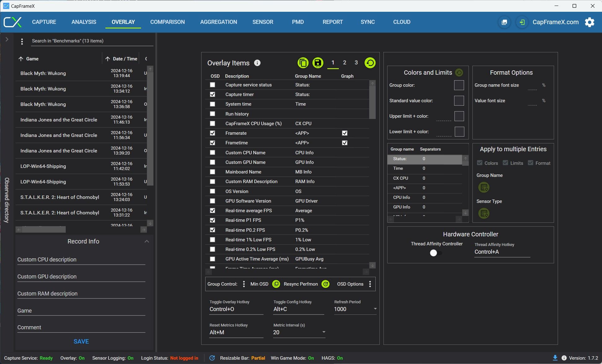The height and width of the screenshot is (364, 602).
Task: Click the apply Group Name icon
Action: click(484, 187)
